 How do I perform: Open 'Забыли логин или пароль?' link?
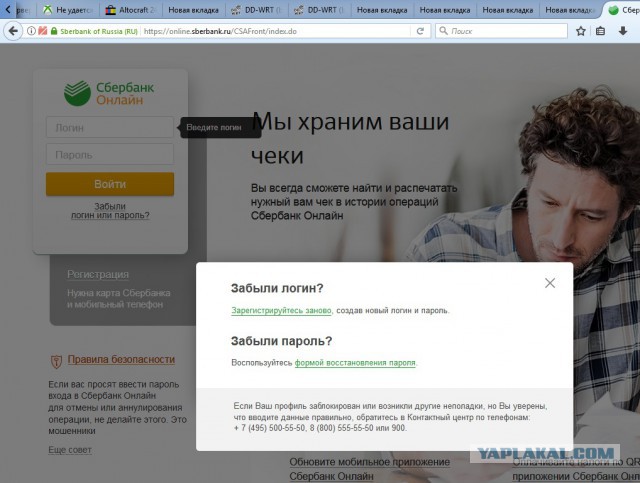point(110,211)
